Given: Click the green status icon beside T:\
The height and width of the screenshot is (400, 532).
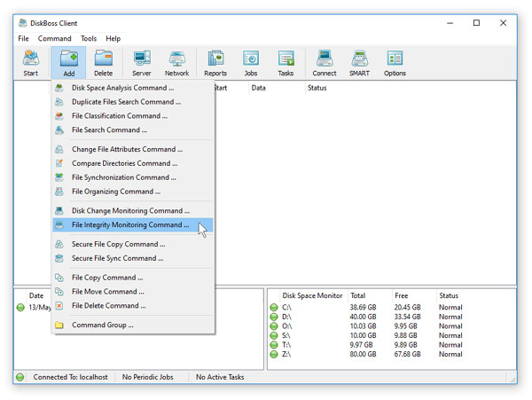Looking at the screenshot, I should (x=274, y=345).
